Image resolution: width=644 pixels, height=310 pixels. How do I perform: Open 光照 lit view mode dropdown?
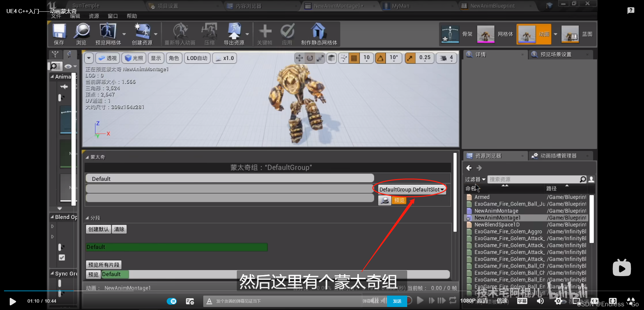point(134,58)
